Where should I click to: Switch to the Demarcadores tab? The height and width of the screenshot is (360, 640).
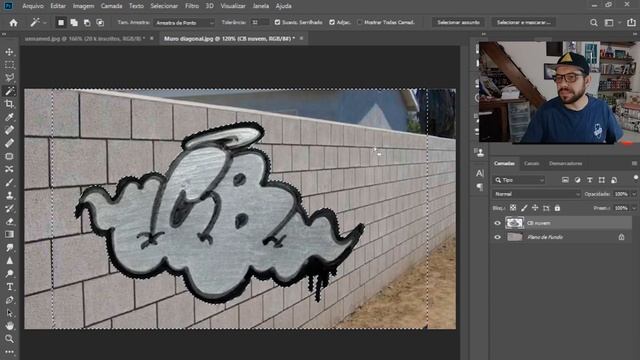click(x=565, y=164)
